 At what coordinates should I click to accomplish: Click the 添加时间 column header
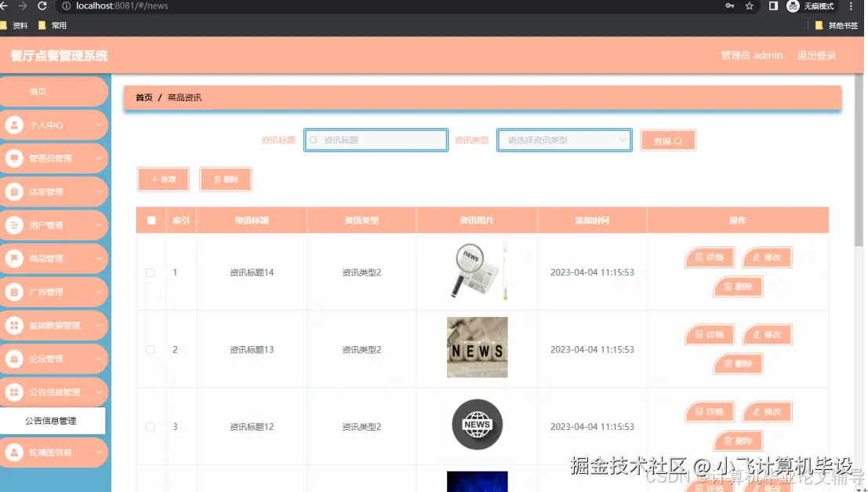click(x=592, y=220)
